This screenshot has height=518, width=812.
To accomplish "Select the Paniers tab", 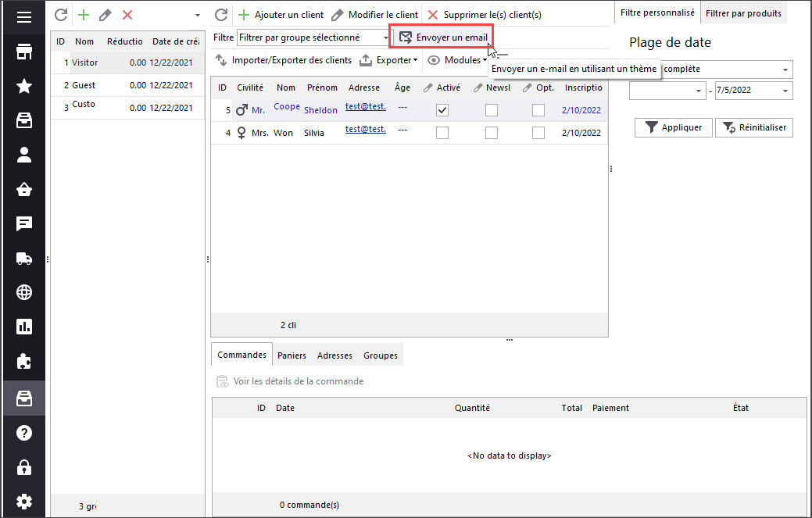I will [x=292, y=355].
